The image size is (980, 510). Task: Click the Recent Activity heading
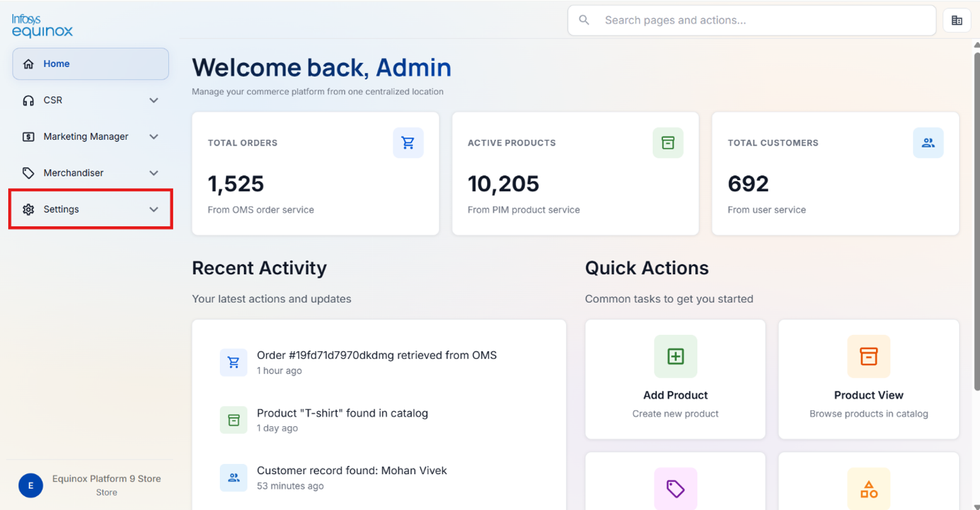pos(260,268)
